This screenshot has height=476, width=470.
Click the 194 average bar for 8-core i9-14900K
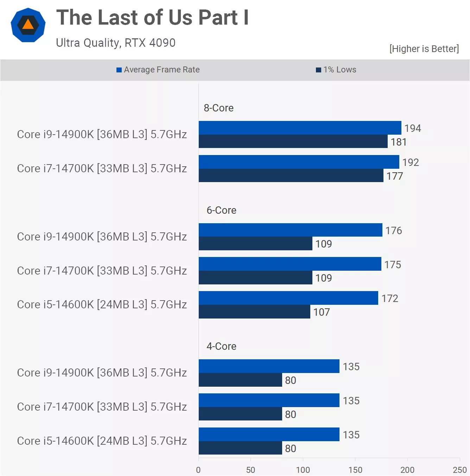coord(300,128)
